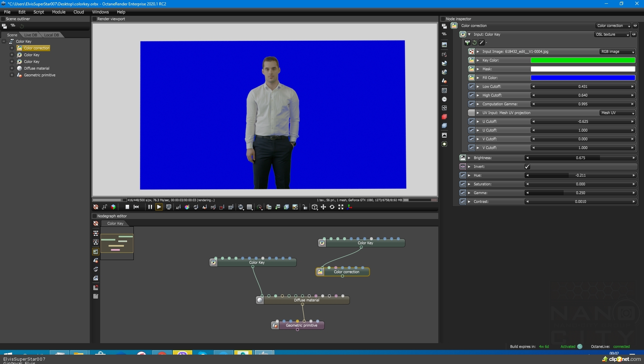644x364 pixels.
Task: Select the Color Key tab in nodegraph editor
Action: [x=115, y=223]
